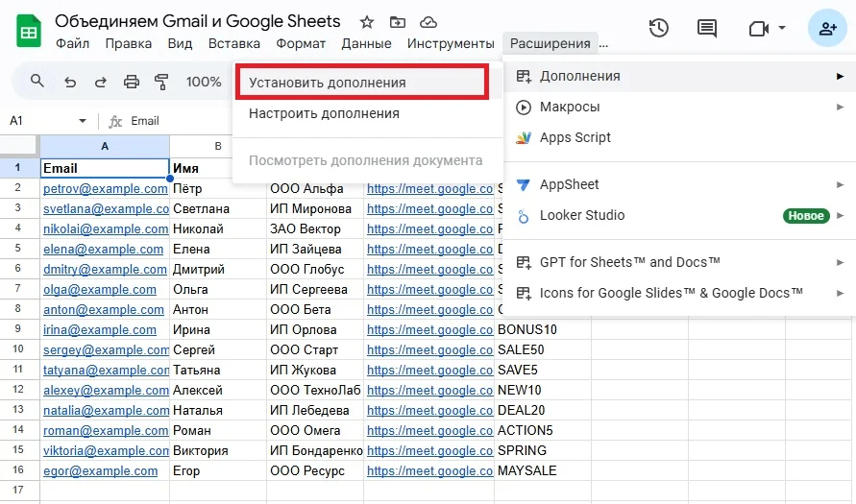856x504 pixels.
Task: Open the video call dropdown arrow
Action: pyautogui.click(x=783, y=29)
